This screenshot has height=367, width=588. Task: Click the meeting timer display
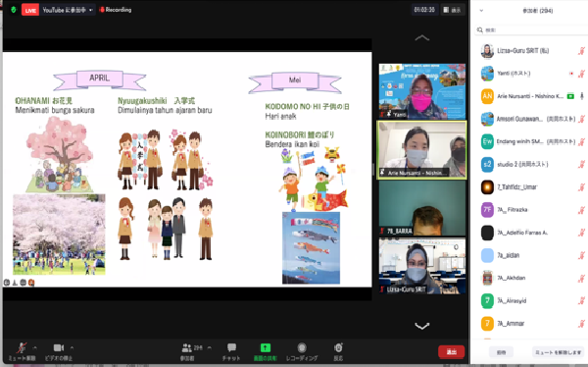point(424,10)
